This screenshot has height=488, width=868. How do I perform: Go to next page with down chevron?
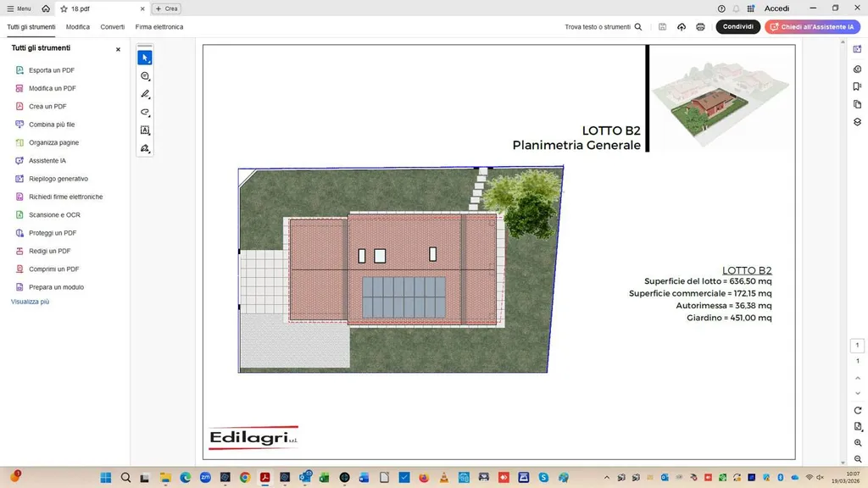(x=857, y=391)
